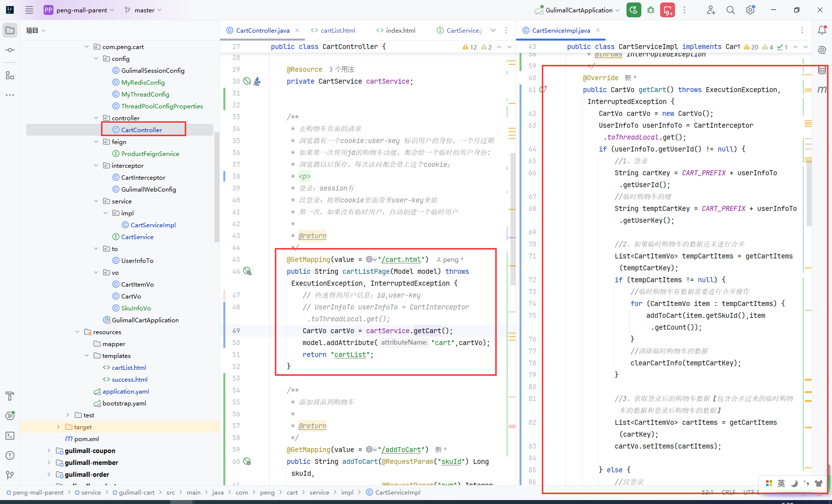This screenshot has height=504, width=832.
Task: Click the 20 warnings indicator in CartServiceImpl
Action: coord(751,47)
